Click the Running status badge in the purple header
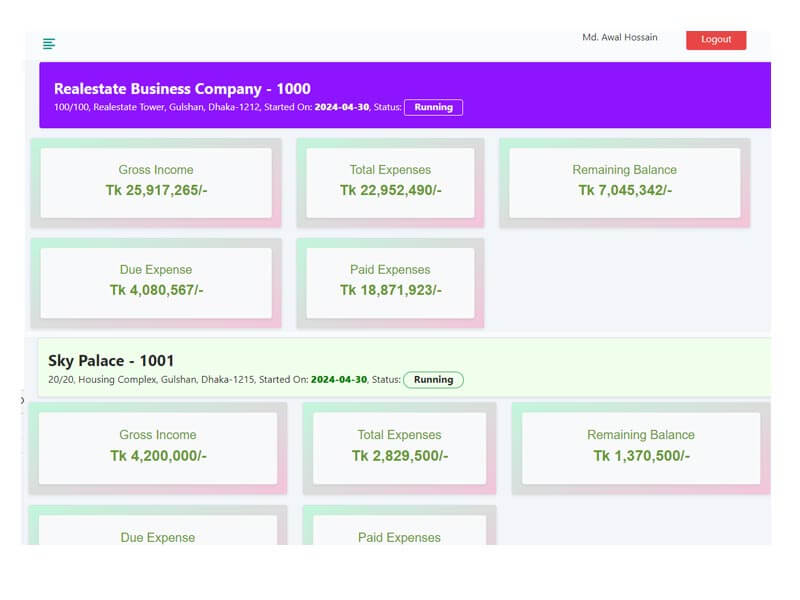Image resolution: width=800 pixels, height=600 pixels. (433, 107)
